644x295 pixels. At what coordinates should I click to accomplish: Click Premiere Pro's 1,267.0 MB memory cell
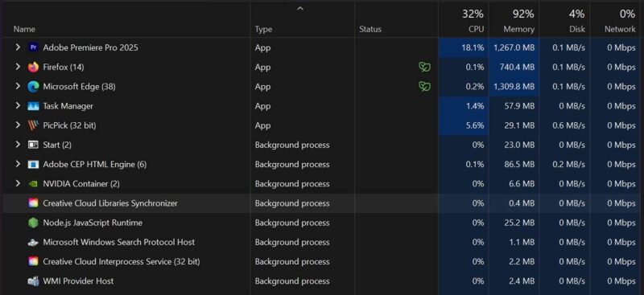514,47
